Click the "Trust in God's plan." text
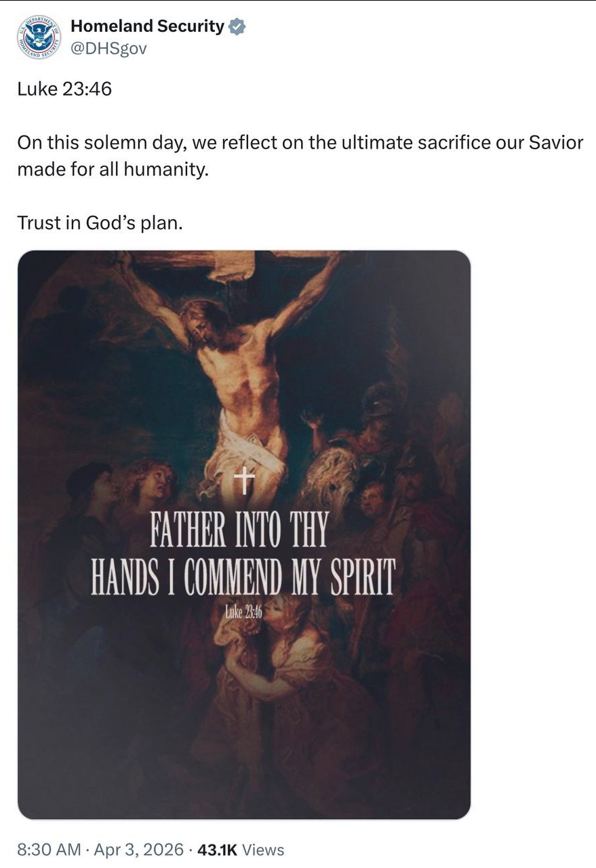This screenshot has height=868, width=596. (100, 223)
